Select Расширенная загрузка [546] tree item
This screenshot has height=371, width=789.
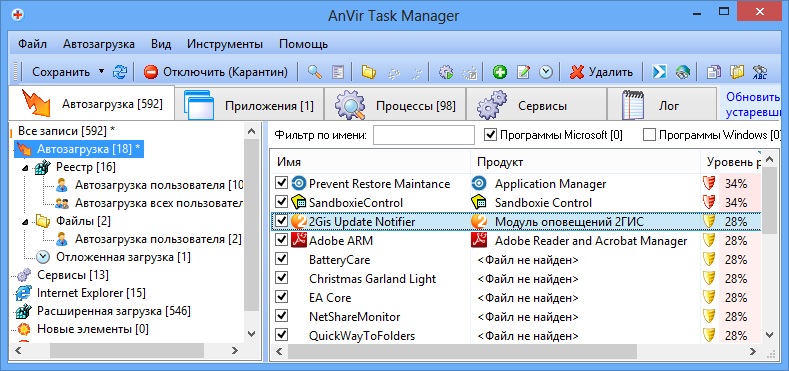coord(114,311)
